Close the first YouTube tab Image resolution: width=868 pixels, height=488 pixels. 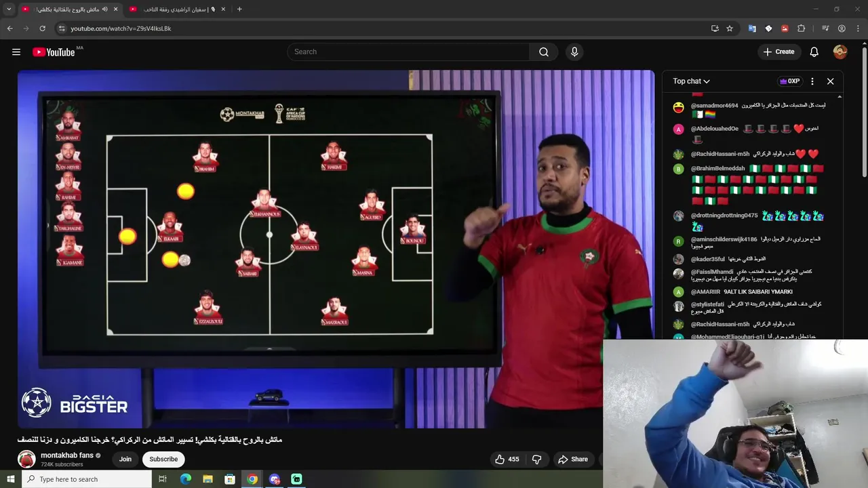coord(115,9)
